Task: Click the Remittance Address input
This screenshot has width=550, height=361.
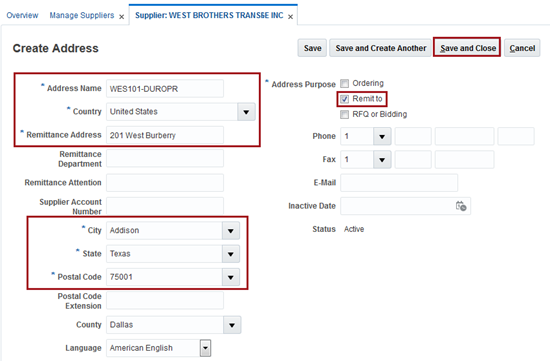Action: click(165, 135)
